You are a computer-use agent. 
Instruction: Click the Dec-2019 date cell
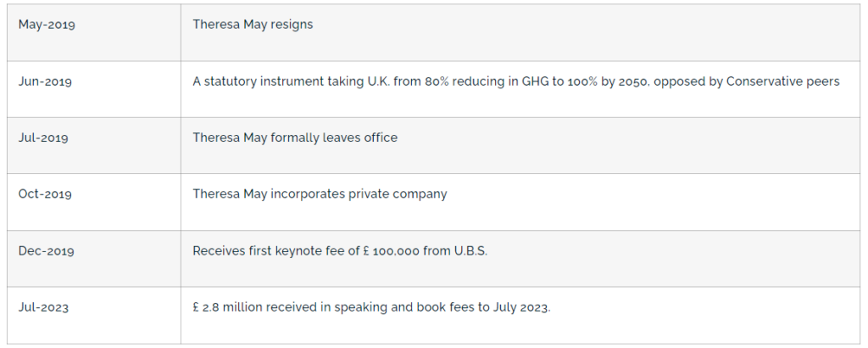[x=46, y=251]
